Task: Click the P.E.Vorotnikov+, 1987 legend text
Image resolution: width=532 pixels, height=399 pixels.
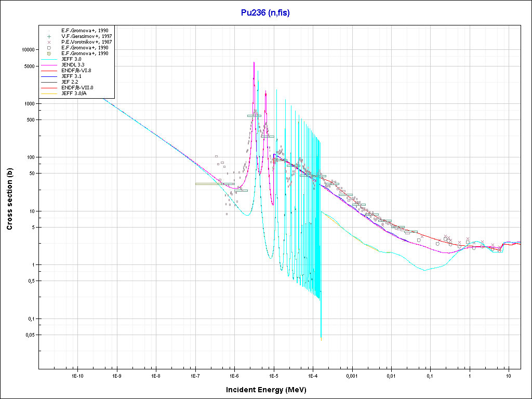Action: [86, 42]
